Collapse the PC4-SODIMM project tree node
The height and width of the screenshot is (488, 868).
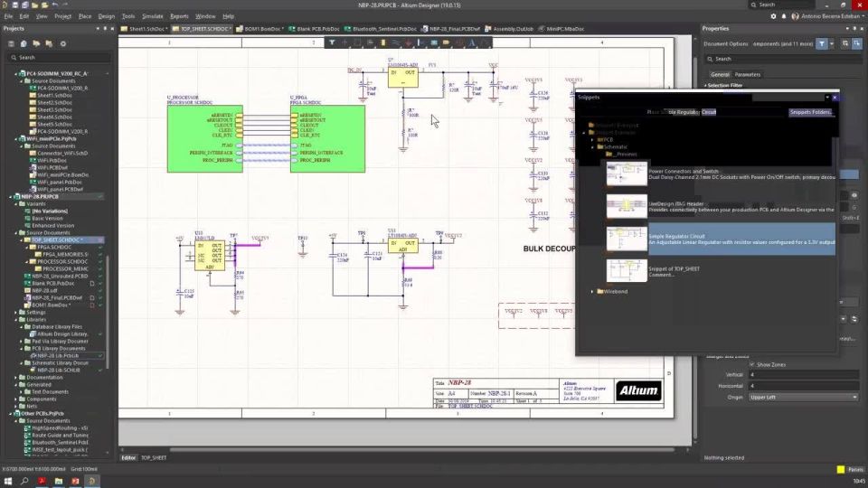pyautogui.click(x=16, y=73)
